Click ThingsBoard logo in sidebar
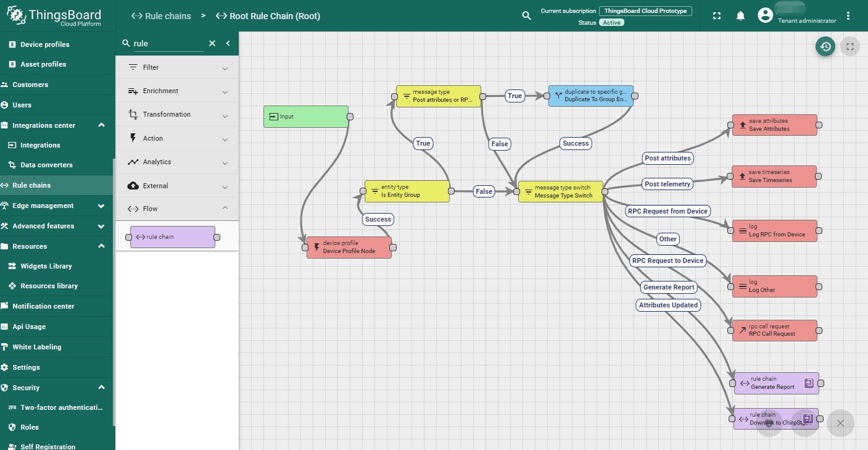 point(54,16)
